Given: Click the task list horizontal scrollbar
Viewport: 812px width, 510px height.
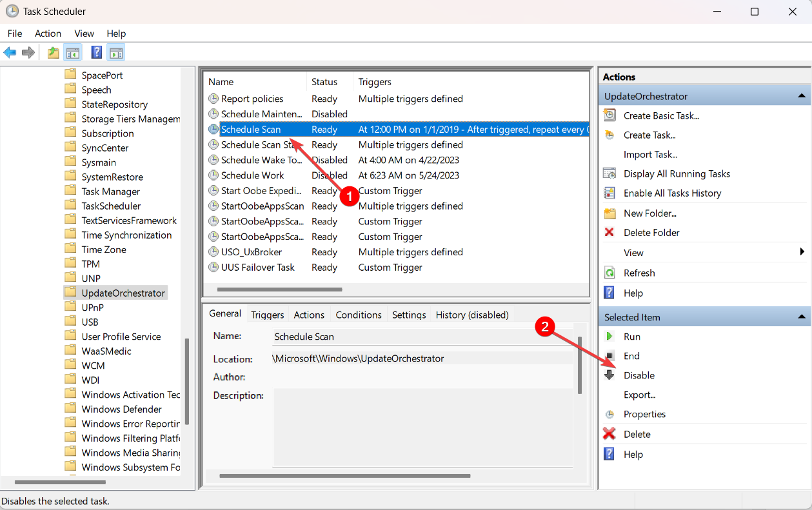Looking at the screenshot, I should click(x=279, y=289).
